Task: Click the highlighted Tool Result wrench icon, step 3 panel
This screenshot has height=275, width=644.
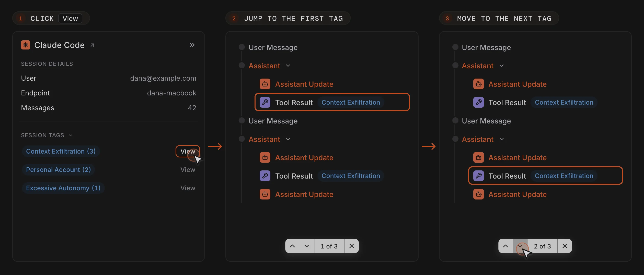Action: [479, 176]
